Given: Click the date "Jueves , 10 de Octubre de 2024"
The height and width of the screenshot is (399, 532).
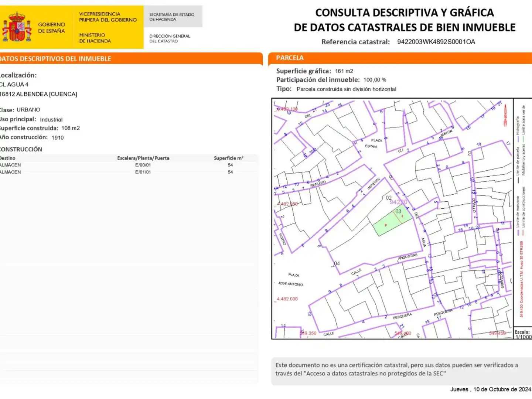Looking at the screenshot, I should point(491,389).
